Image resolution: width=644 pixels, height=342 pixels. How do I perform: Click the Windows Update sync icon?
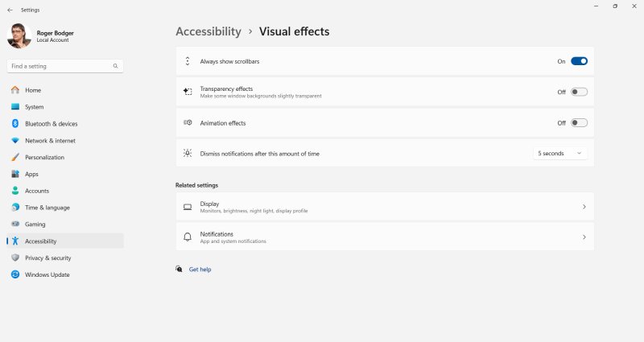tap(15, 274)
